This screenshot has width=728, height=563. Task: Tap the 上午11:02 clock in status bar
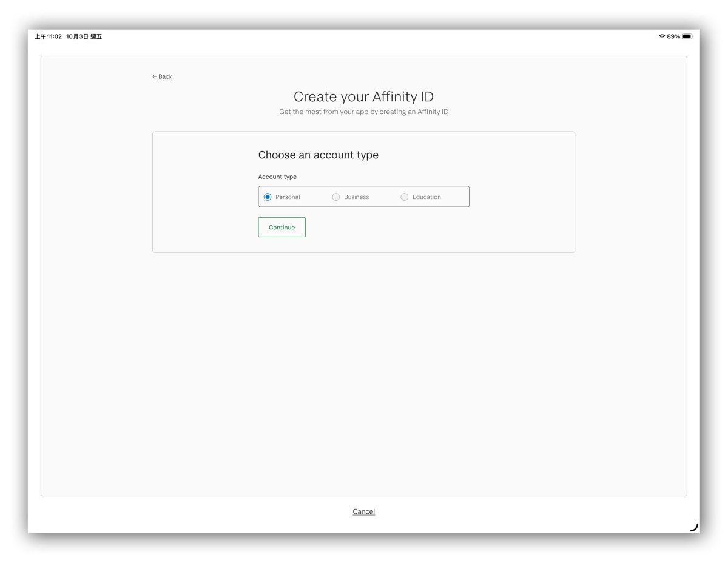(x=48, y=36)
